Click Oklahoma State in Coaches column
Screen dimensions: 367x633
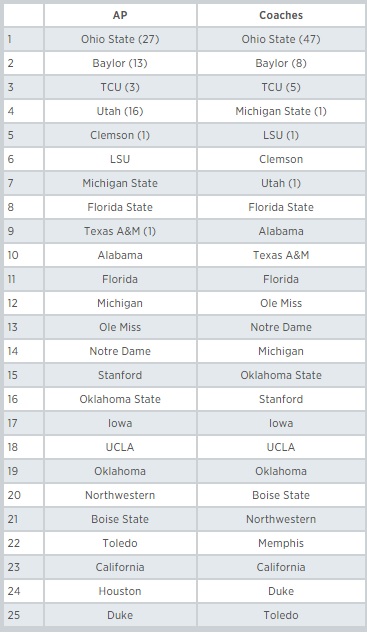281,375
